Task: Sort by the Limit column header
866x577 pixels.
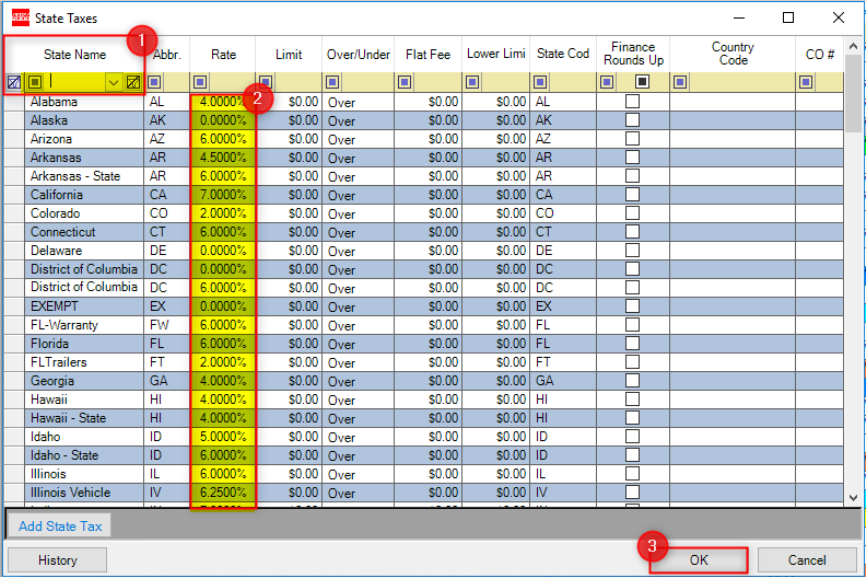Action: (x=288, y=54)
